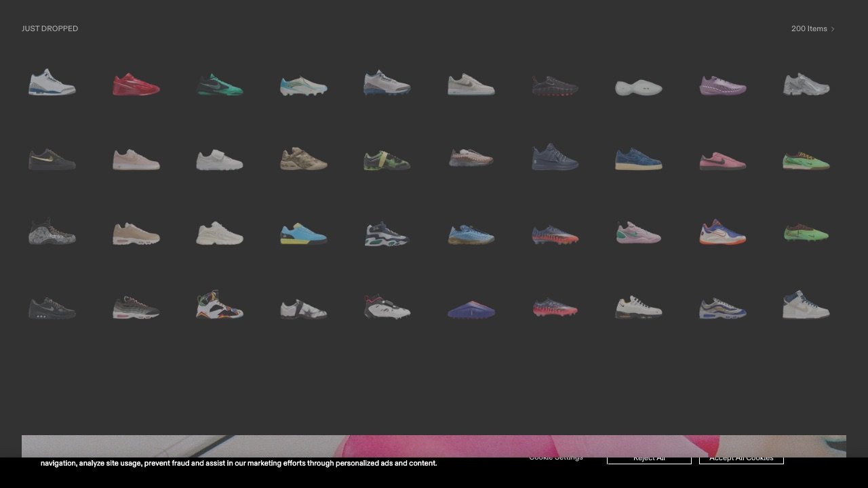Screen dimensions: 868x488
Task: Open the black sneaker with gold swoosh
Action: tap(52, 159)
